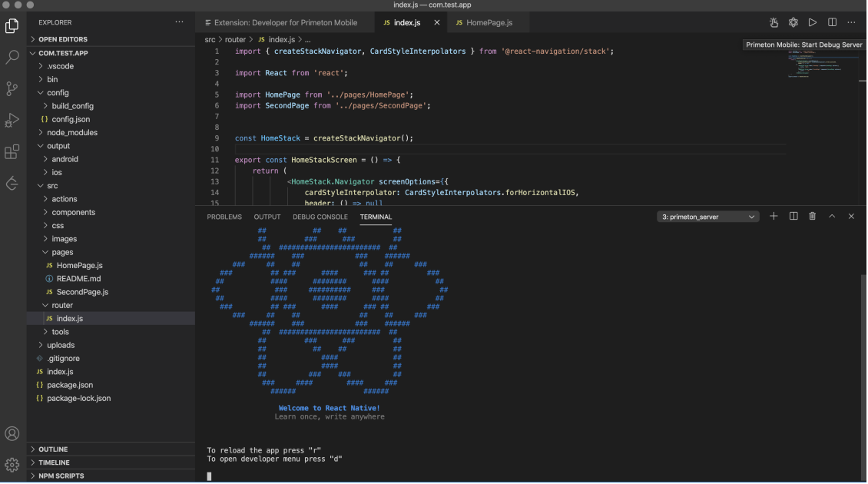Kill the terminal with the trash icon

tap(812, 217)
